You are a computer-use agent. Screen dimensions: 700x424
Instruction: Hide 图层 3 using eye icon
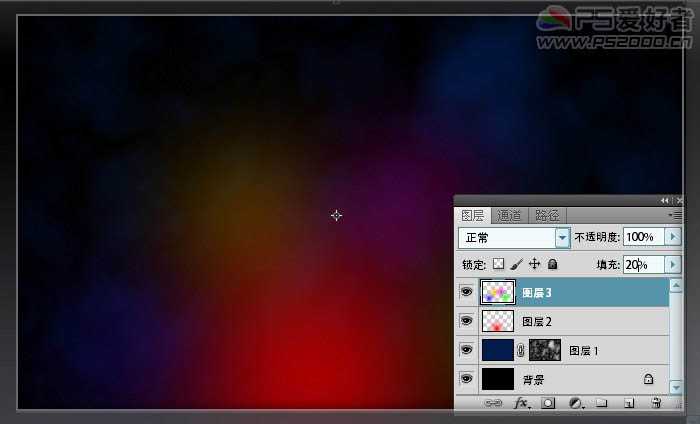tap(466, 292)
